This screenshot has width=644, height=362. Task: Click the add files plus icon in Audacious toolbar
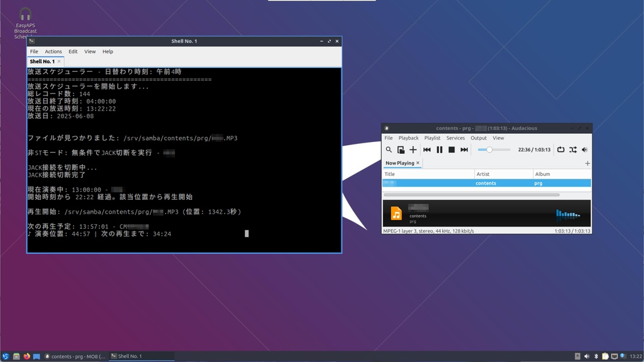click(x=413, y=150)
